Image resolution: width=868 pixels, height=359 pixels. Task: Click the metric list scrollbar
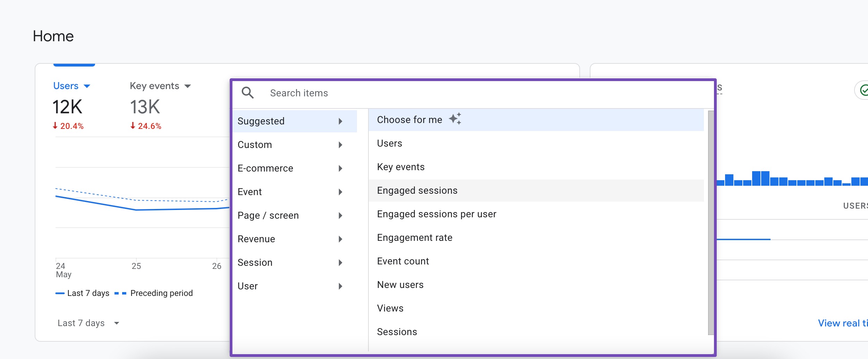(x=711, y=222)
